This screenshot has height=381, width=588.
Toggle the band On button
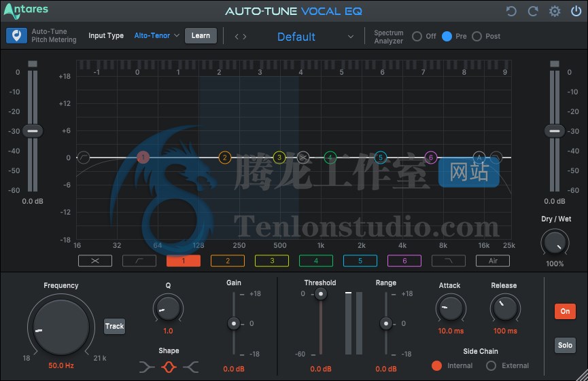click(565, 311)
